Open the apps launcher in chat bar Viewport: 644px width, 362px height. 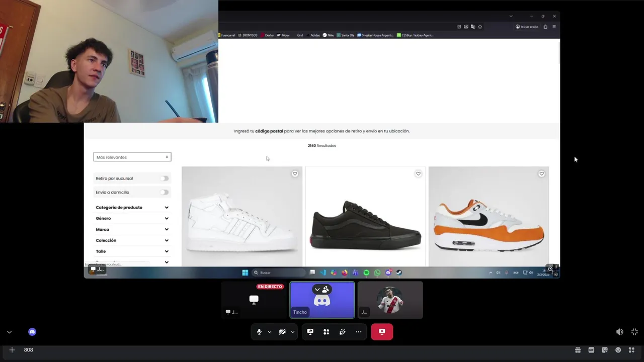pos(632,350)
